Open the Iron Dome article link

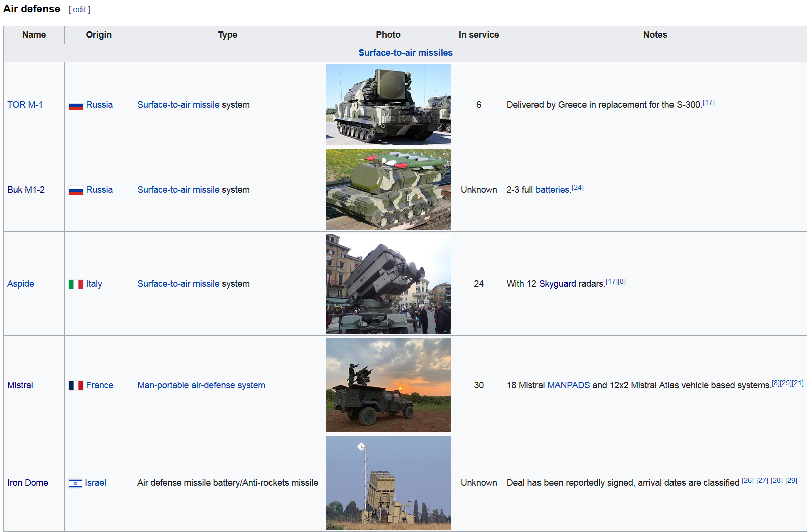pyautogui.click(x=28, y=483)
